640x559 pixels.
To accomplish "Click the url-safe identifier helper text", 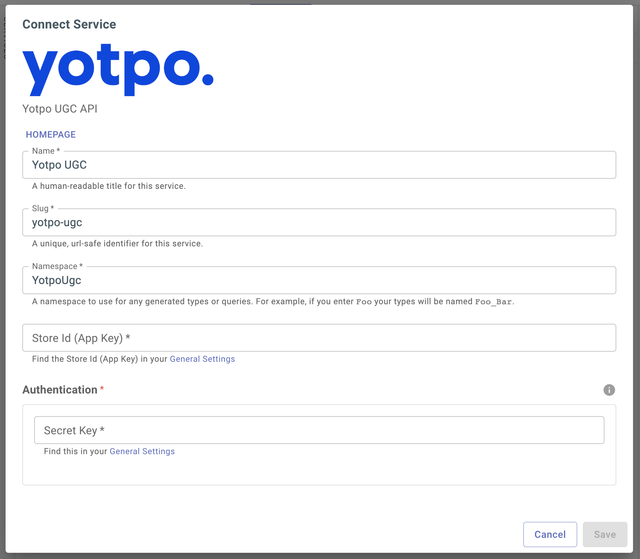I will 117,244.
